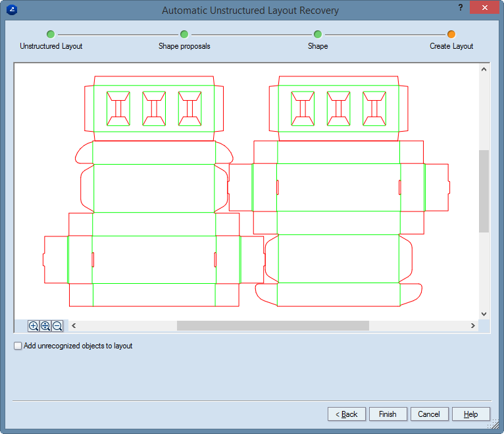Click the zoom in magnifier icon
This screenshot has height=434, width=504.
coord(34,326)
